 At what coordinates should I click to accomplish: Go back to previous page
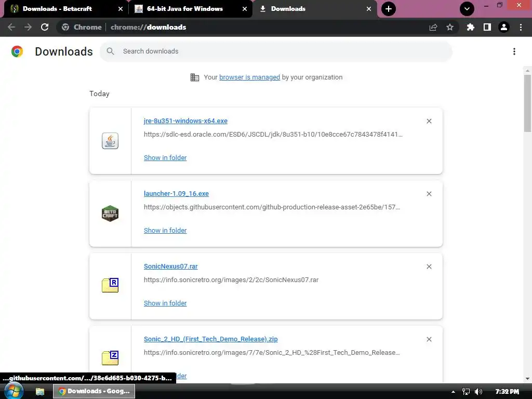(11, 27)
